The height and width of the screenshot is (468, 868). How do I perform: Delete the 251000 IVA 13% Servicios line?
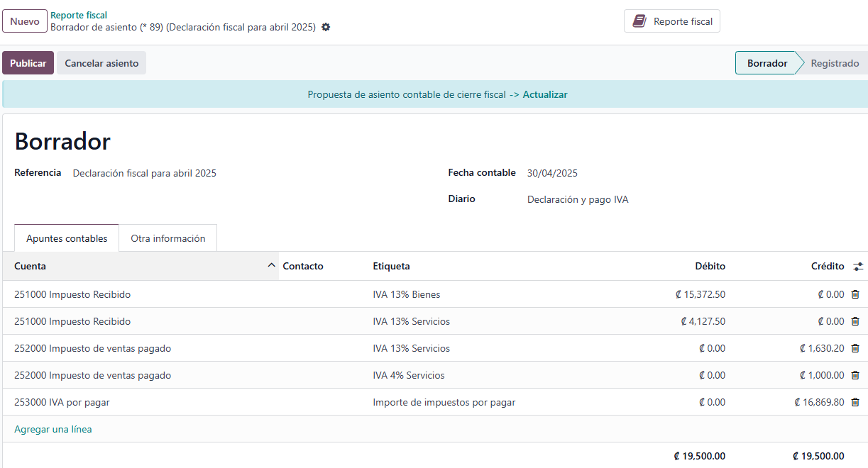[855, 321]
